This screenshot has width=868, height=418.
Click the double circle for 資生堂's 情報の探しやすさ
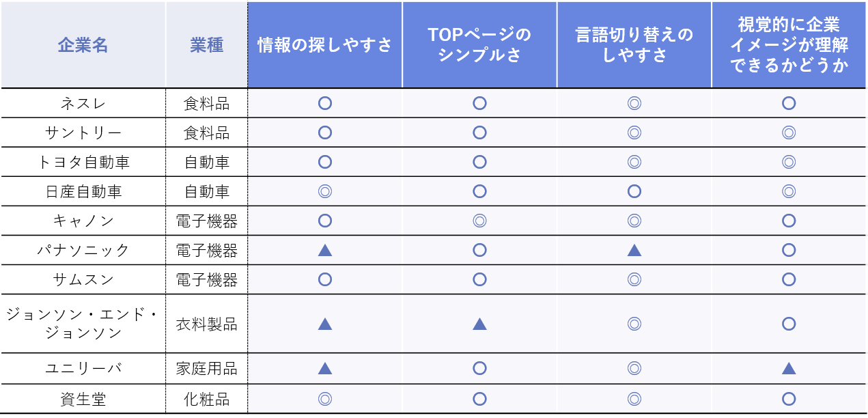325,399
